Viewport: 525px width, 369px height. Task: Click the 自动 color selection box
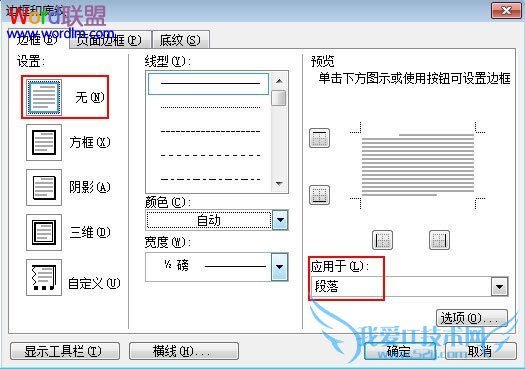pyautogui.click(x=209, y=220)
